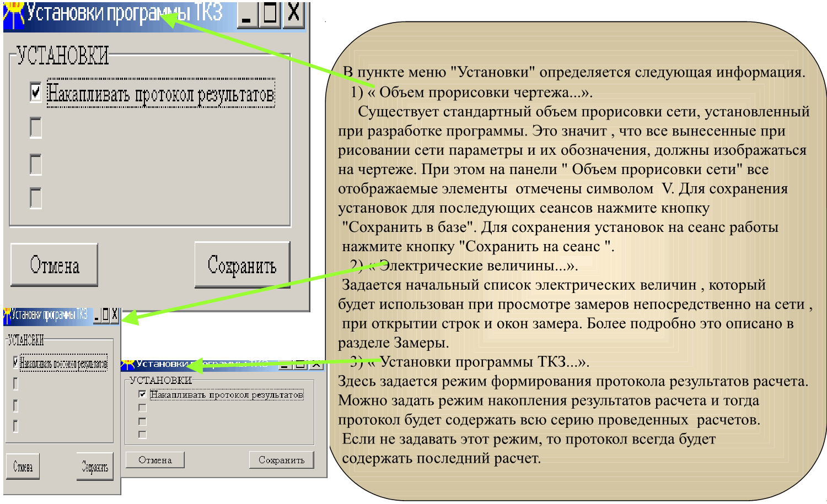
Task: Enable the last empty checkbox in the largest dialog
Action: click(x=36, y=198)
